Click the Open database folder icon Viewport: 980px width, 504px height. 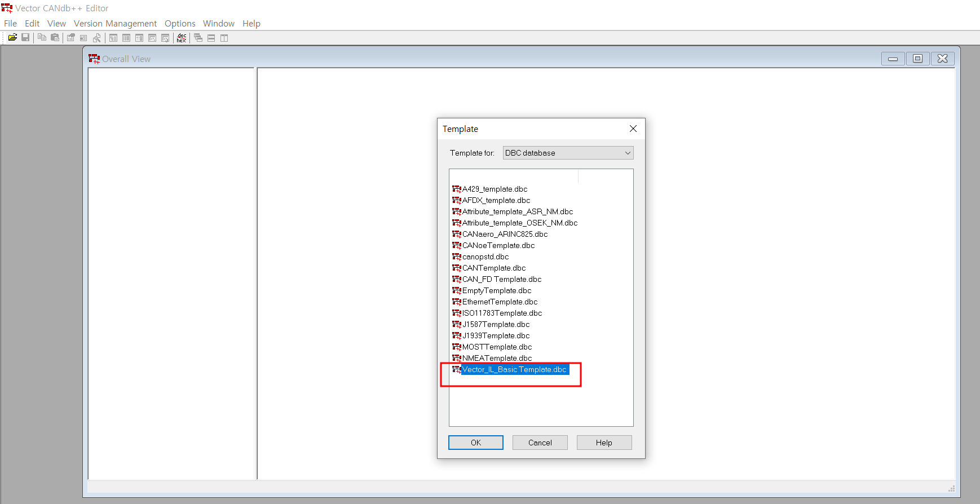coord(12,38)
